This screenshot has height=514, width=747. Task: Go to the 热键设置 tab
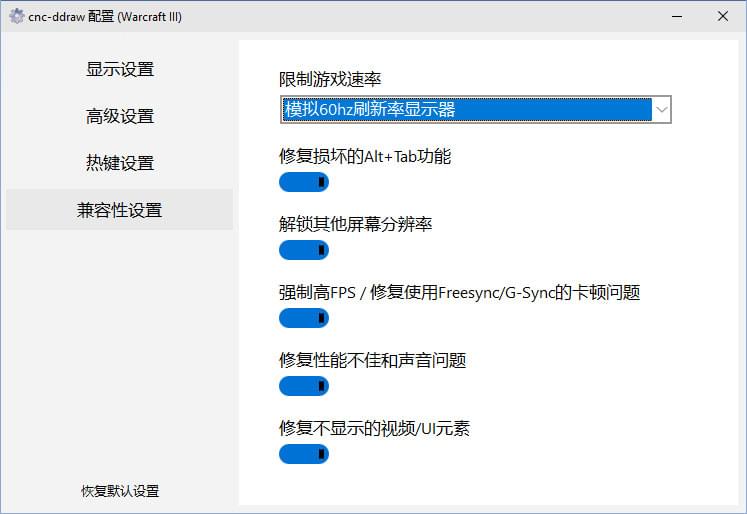click(x=120, y=163)
